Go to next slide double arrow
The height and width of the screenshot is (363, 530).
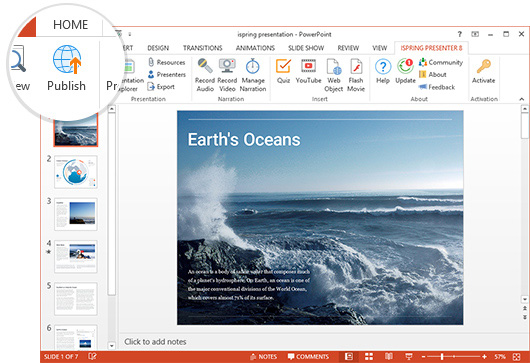pos(525,317)
